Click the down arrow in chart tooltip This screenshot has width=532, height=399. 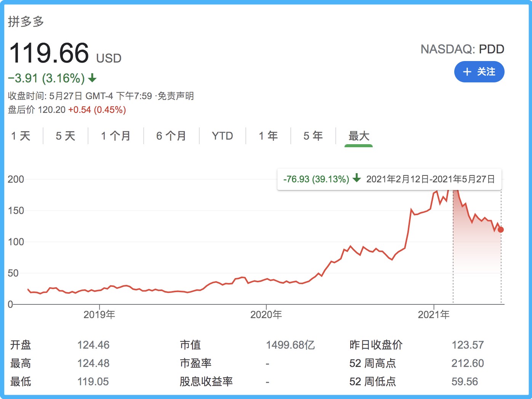(357, 178)
